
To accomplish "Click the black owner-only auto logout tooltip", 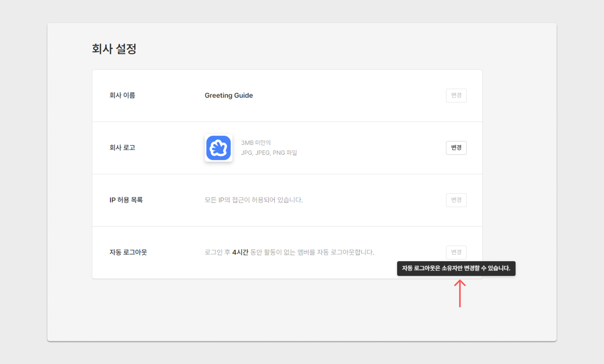I will (456, 268).
